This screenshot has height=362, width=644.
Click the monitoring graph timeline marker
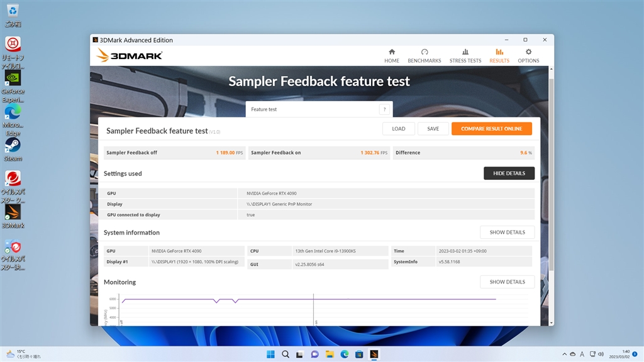313,309
